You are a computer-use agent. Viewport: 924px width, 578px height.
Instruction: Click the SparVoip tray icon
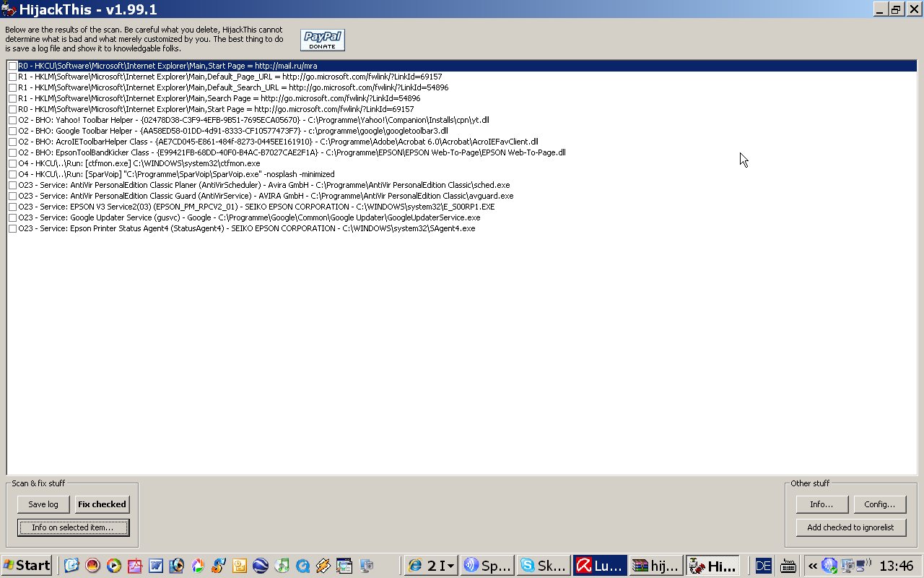tap(828, 566)
